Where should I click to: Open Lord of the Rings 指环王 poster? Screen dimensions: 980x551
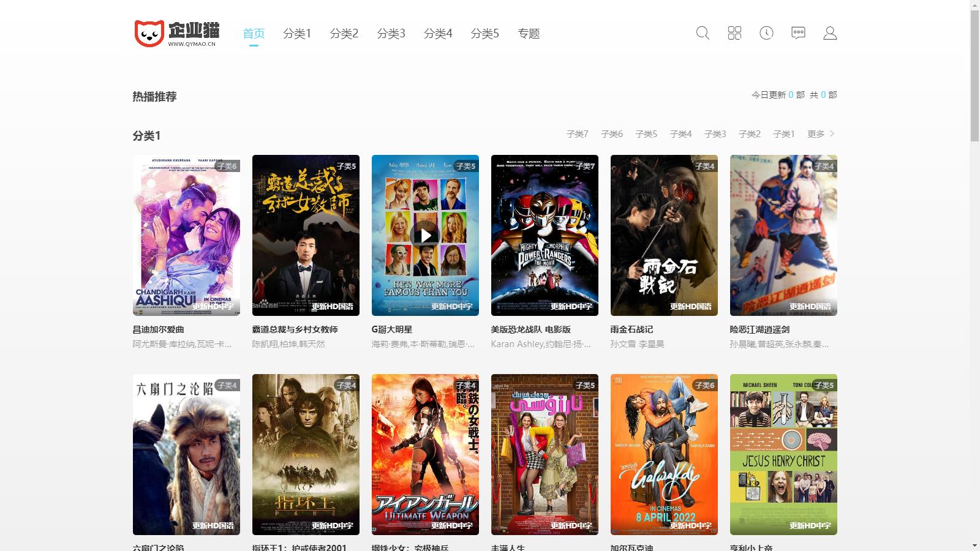pyautogui.click(x=306, y=454)
